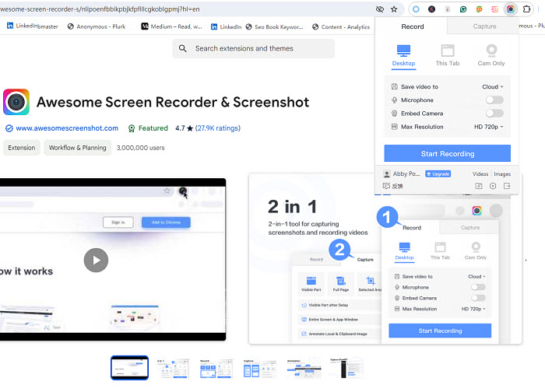Select the fourth carousel thumbnail
The height and width of the screenshot is (392, 545).
click(x=259, y=368)
